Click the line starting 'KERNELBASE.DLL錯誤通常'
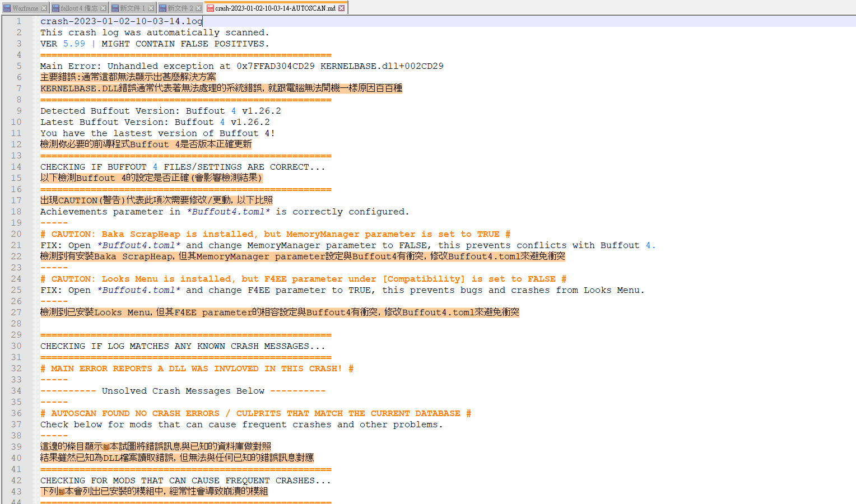Viewport: 856px width, 504px height. pos(221,88)
